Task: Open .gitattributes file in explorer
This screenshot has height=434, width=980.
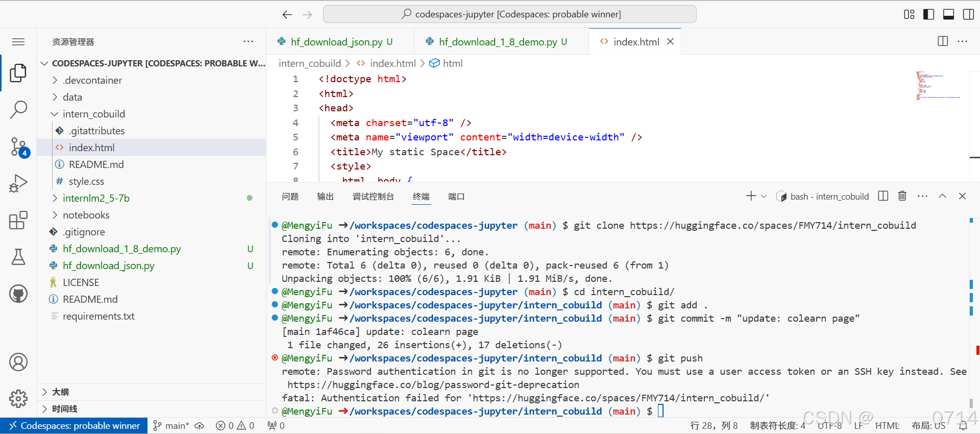Action: click(x=152, y=131)
